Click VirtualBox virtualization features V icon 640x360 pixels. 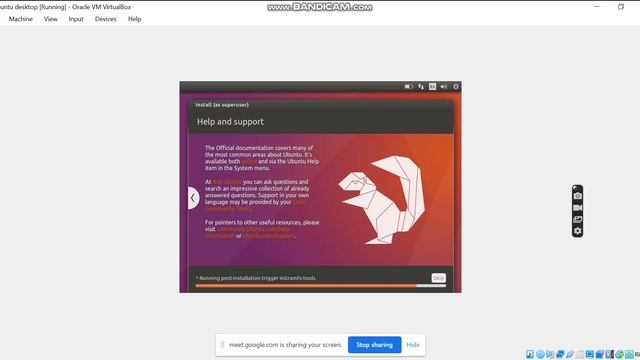click(x=609, y=354)
